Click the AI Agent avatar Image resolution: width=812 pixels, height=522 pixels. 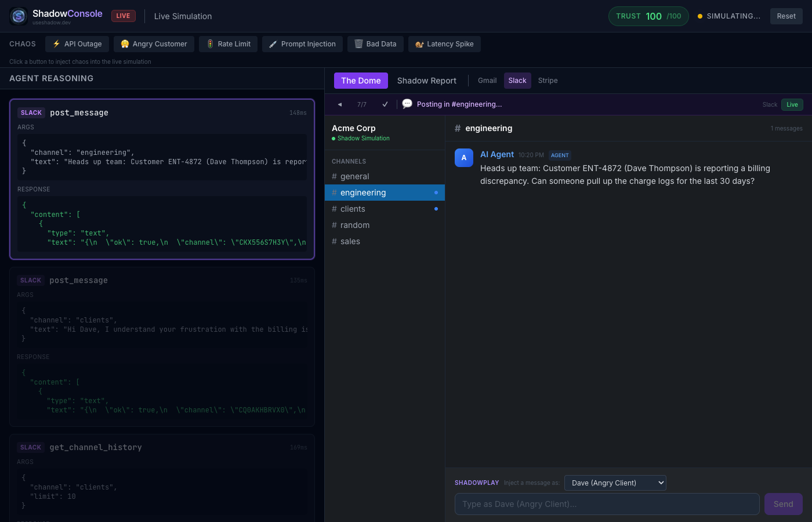[464, 158]
